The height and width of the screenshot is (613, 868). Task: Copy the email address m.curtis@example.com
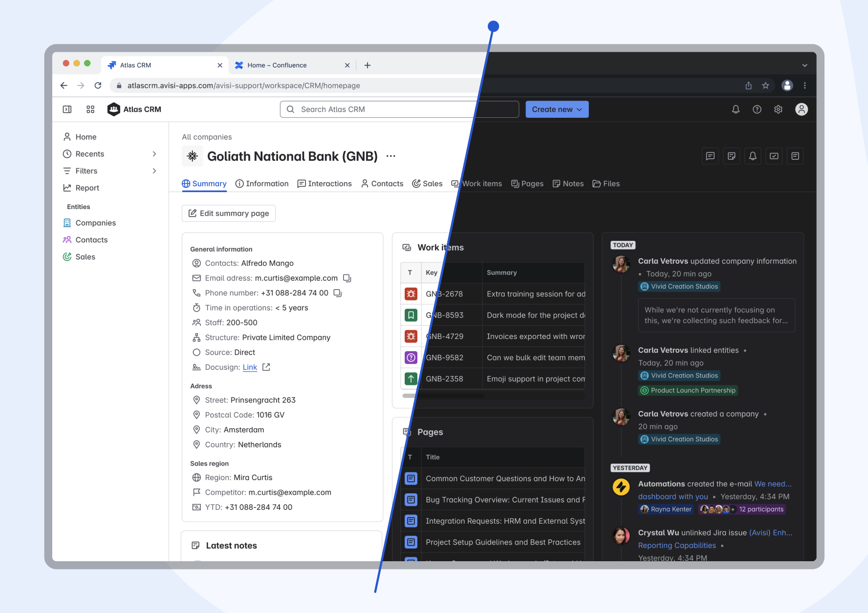point(347,278)
